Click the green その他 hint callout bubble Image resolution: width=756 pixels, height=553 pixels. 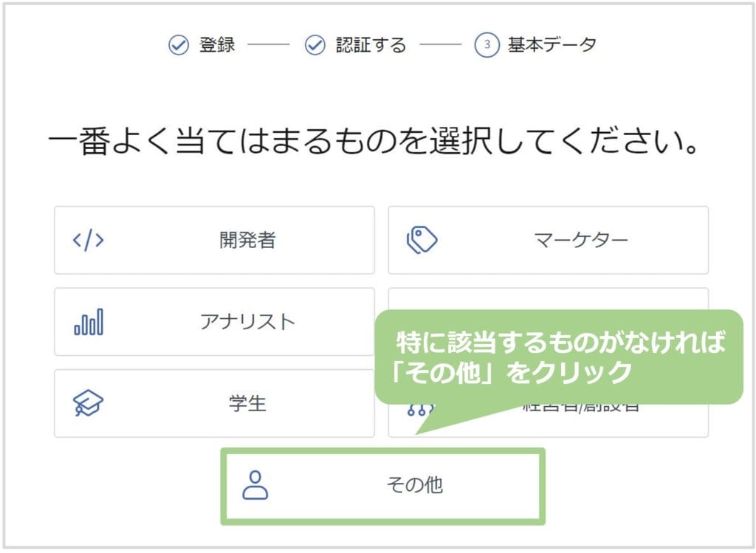(x=559, y=357)
